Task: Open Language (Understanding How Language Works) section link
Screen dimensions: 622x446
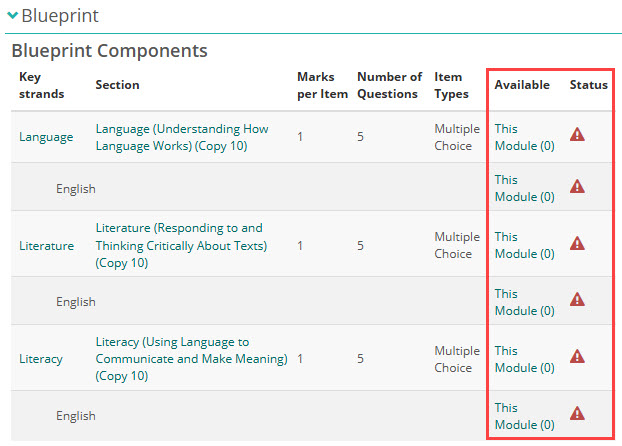Action: 182,137
